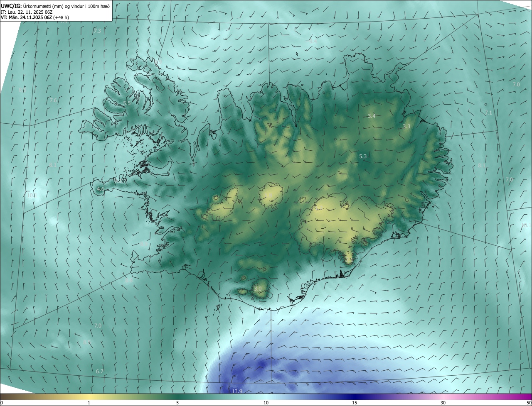Screen dimensions: 532x406
Task: Click the 5.3 value in the eastern highlands
Action: (363, 157)
